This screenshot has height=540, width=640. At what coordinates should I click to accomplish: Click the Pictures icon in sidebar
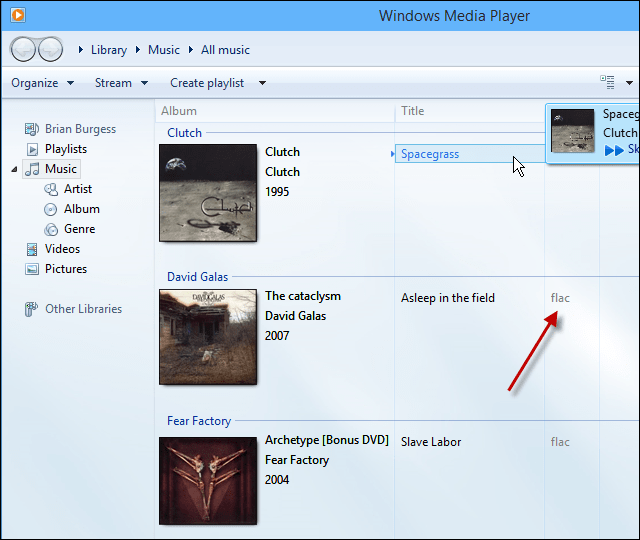[x=32, y=269]
